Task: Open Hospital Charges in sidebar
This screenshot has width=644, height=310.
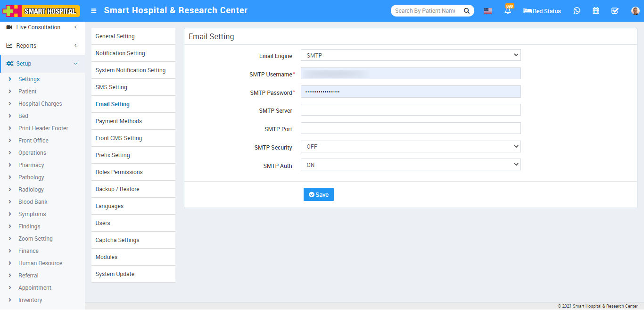Action: [x=40, y=104]
